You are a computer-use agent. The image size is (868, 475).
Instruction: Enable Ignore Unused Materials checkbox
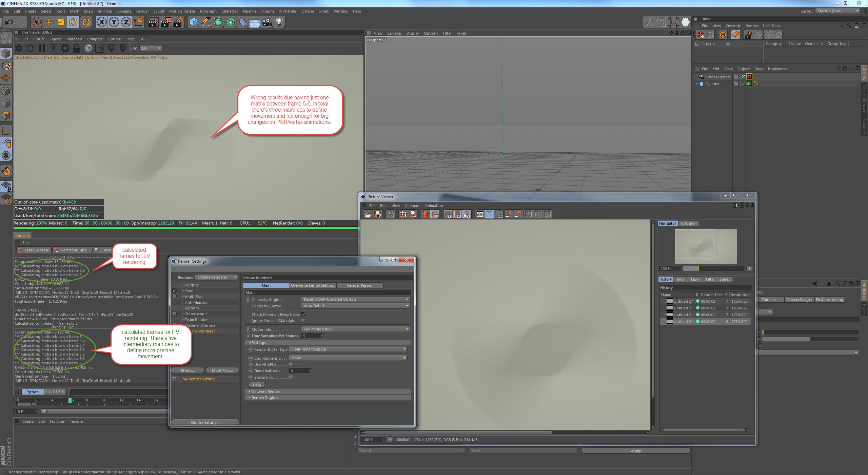pos(303,321)
